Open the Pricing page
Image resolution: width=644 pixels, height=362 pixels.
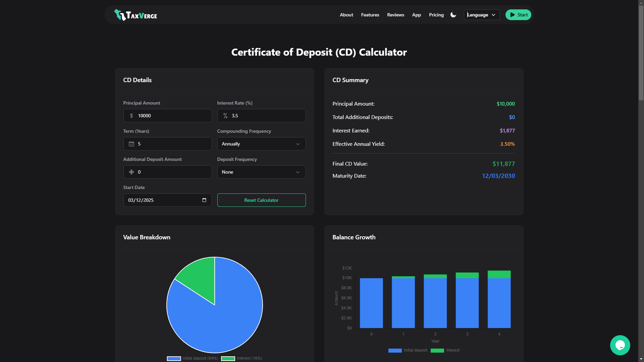(x=436, y=15)
